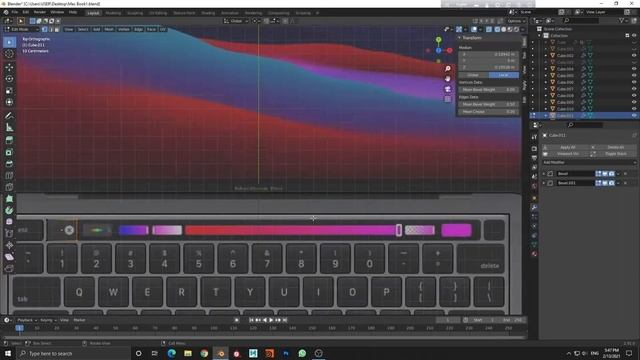
Task: Click the timeline play button
Action: pyautogui.click(x=271, y=320)
